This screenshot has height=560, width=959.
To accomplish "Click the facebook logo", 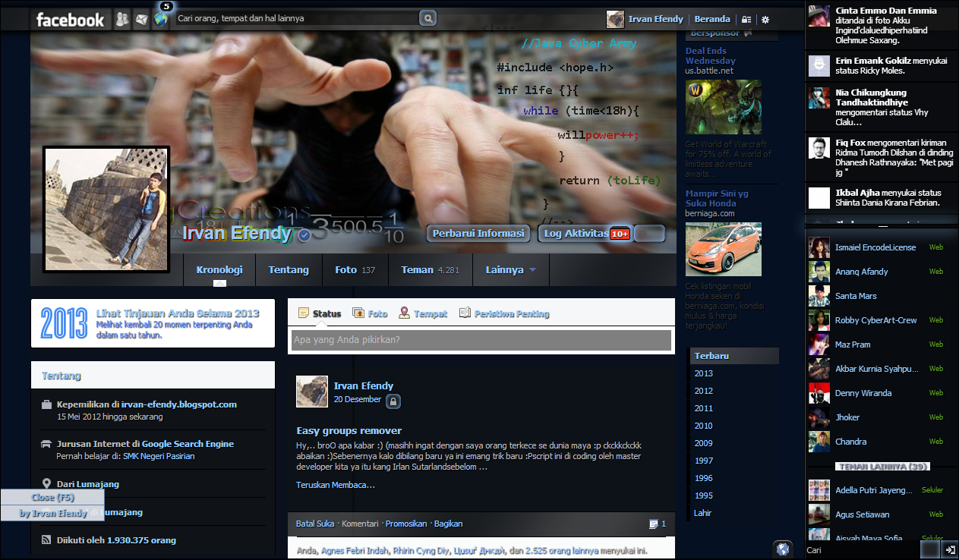I will pyautogui.click(x=71, y=20).
